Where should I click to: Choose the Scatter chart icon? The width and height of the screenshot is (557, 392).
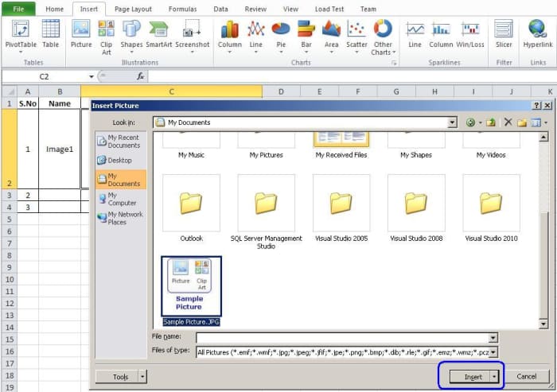coord(356,33)
